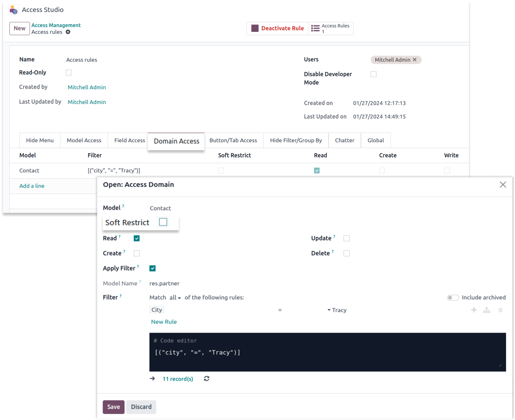This screenshot has height=420, width=515.
Task: Open the gear settings next to Access rules
Action: (x=68, y=32)
